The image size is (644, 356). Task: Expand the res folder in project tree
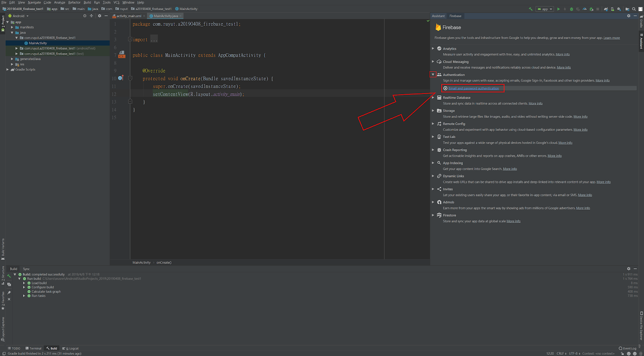pyautogui.click(x=12, y=64)
